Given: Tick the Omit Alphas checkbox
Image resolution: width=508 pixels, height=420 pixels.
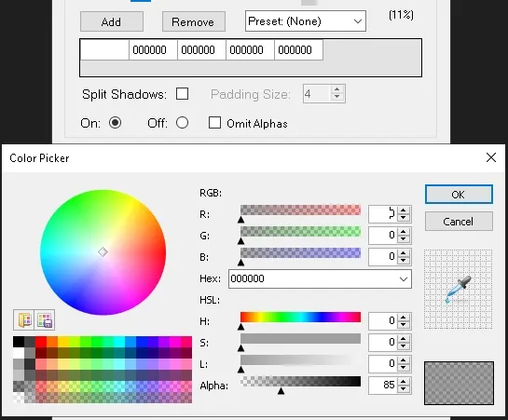Looking at the screenshot, I should [x=214, y=123].
